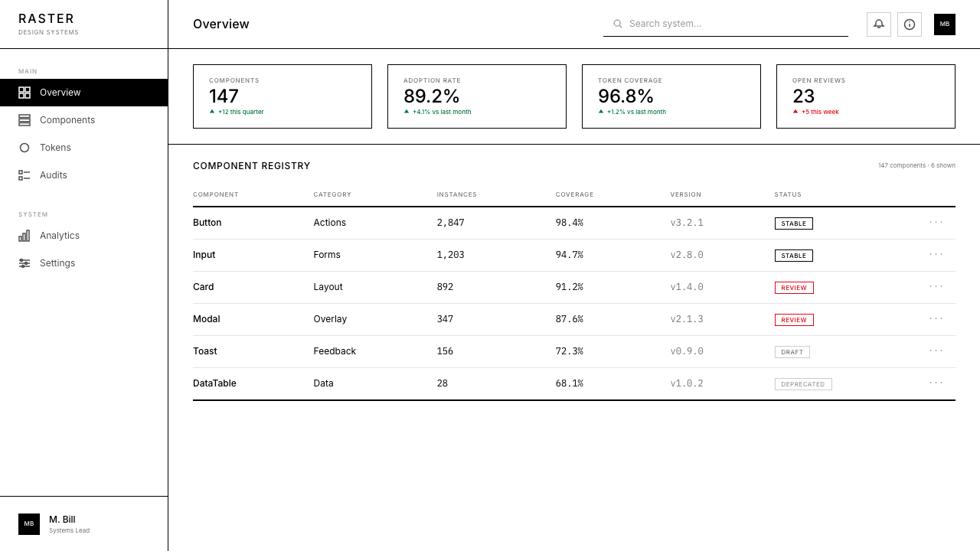Click the Audits checklist icon
The width and height of the screenshot is (980, 551).
tap(24, 175)
